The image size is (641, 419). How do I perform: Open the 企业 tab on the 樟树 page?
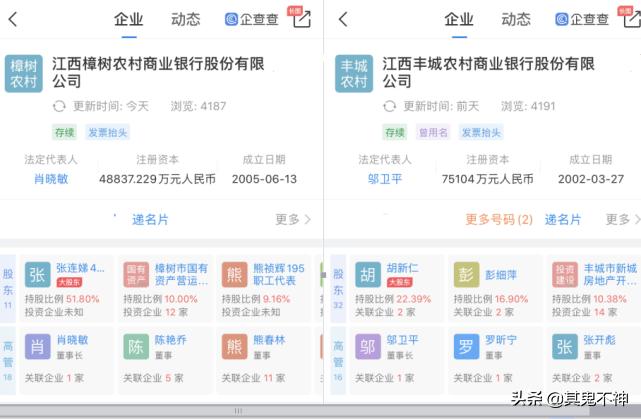point(128,19)
